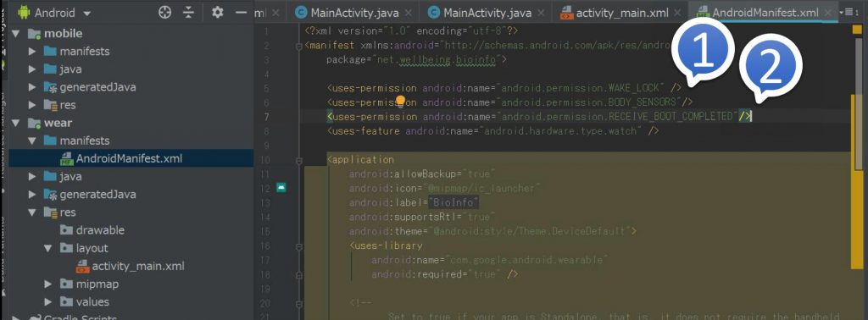The width and height of the screenshot is (868, 320).
Task: Close the partially hidden ml tab
Action: pos(276,12)
